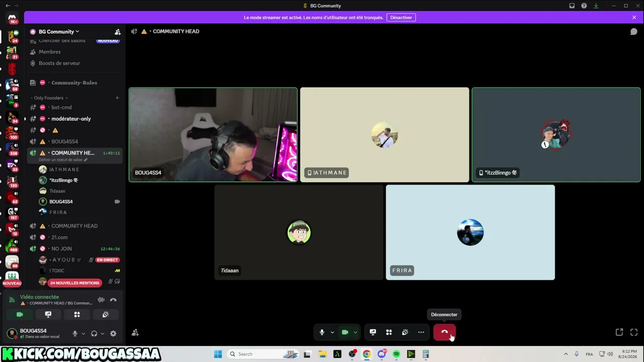The height and width of the screenshot is (362, 644).
Task: Toggle camera from the voice status panel
Action: tap(20, 314)
